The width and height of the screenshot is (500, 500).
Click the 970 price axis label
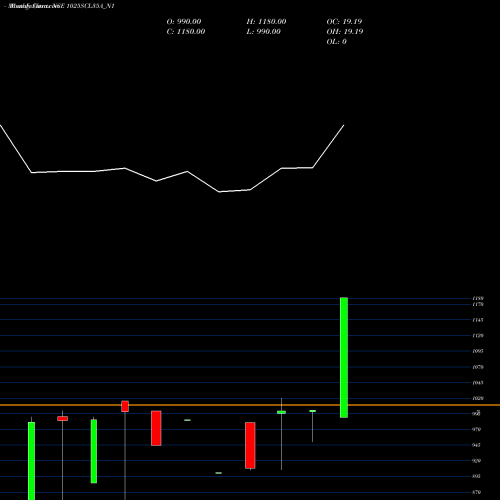[x=476, y=430]
